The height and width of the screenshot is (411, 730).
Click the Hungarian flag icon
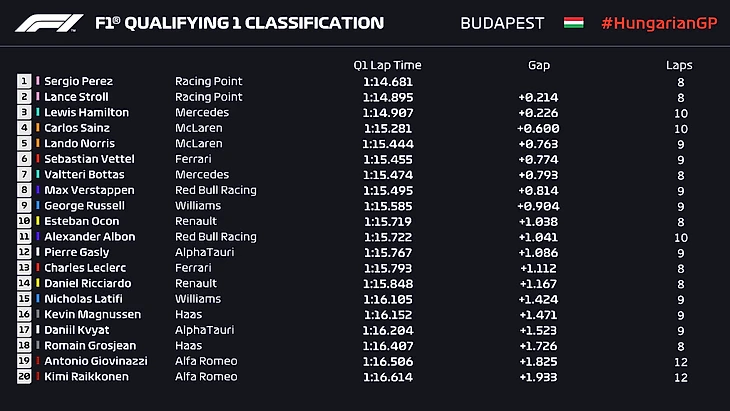[x=574, y=22]
